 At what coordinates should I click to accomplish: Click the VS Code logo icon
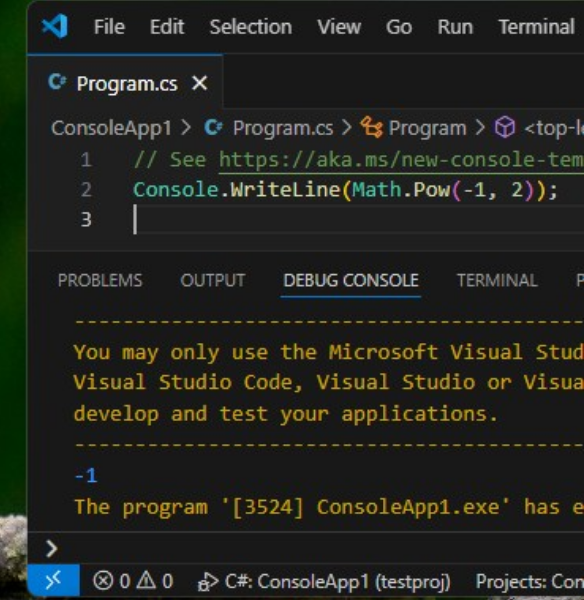tap(55, 26)
